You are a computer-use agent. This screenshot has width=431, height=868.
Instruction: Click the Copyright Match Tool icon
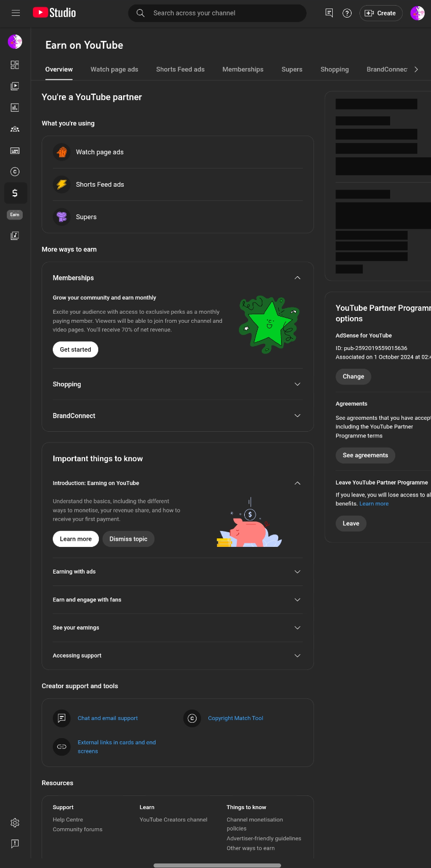pos(192,718)
